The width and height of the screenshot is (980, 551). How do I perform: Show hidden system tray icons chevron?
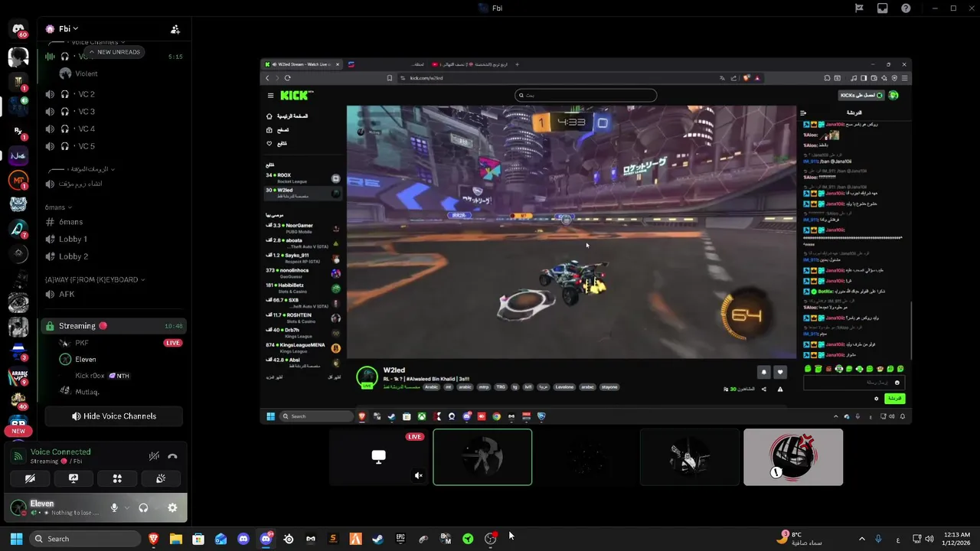click(x=861, y=539)
